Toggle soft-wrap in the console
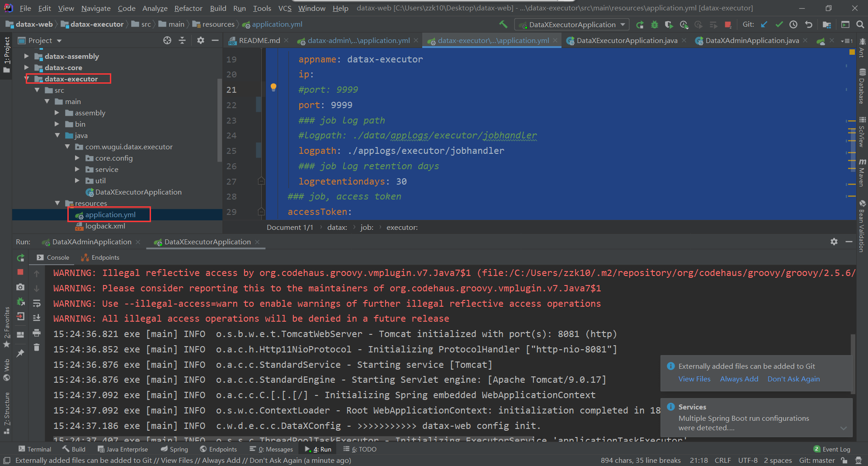Viewport: 868px width, 466px height. 37,303
